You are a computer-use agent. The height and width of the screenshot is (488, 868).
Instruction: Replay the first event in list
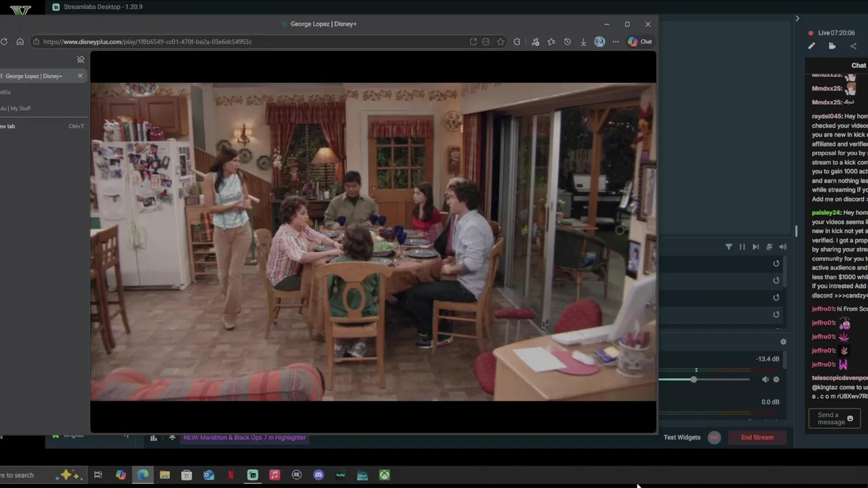pos(776,264)
